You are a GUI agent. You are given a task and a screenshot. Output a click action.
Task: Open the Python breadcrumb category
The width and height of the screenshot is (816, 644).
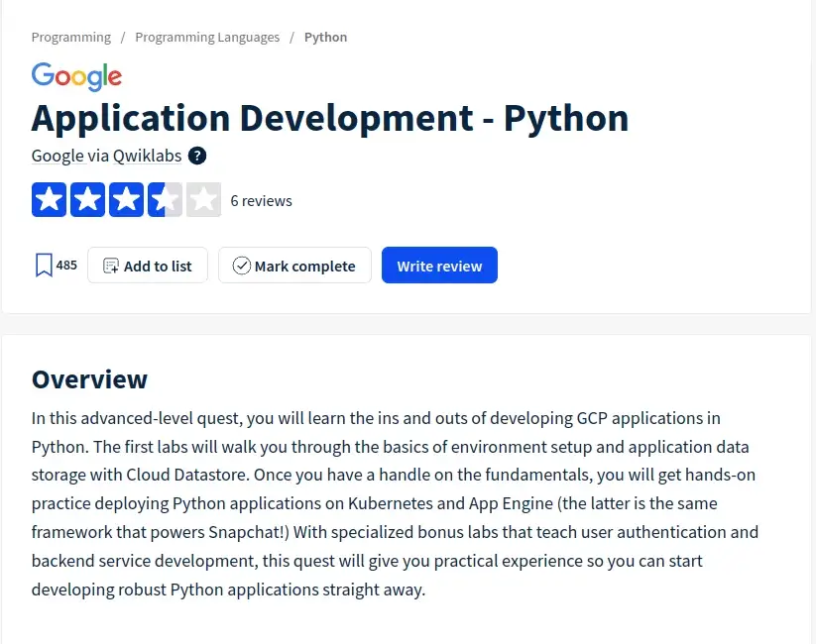[x=325, y=38]
